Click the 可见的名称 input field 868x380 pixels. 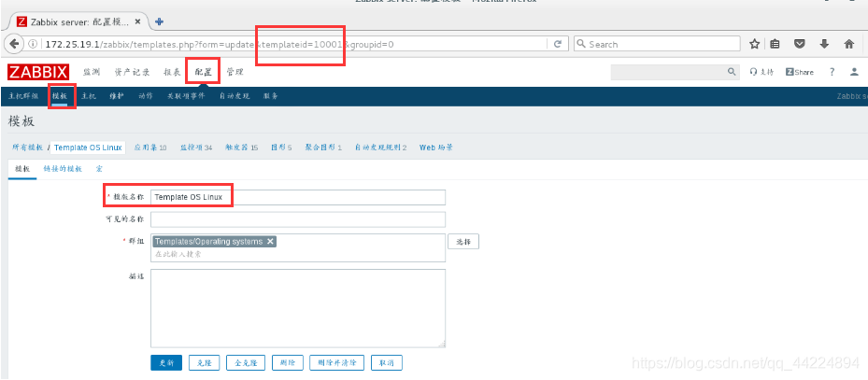coord(298,219)
